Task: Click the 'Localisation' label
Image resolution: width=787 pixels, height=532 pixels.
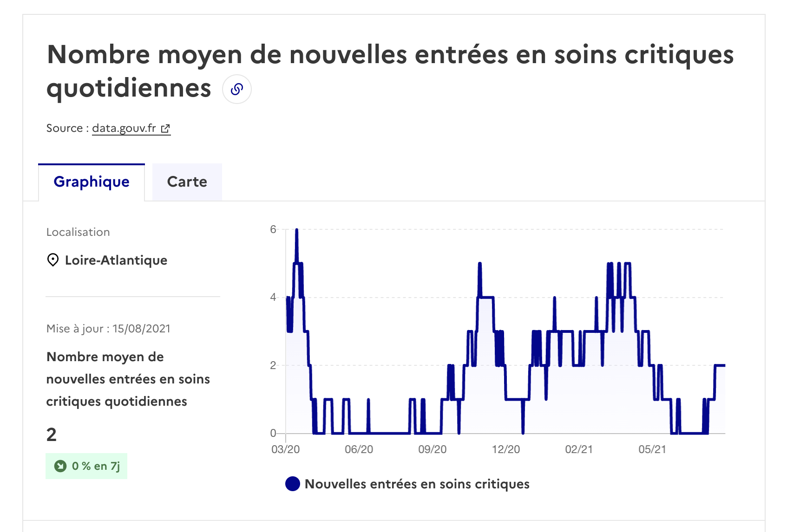Action: tap(78, 232)
